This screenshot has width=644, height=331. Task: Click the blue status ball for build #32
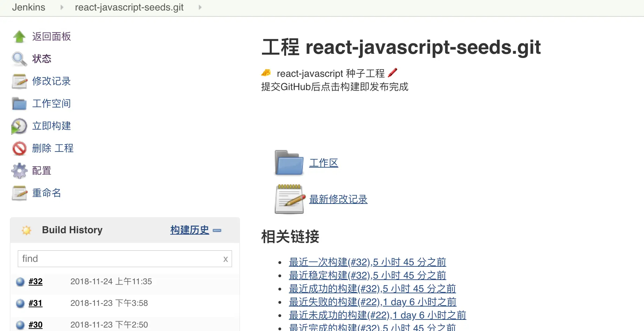(21, 281)
